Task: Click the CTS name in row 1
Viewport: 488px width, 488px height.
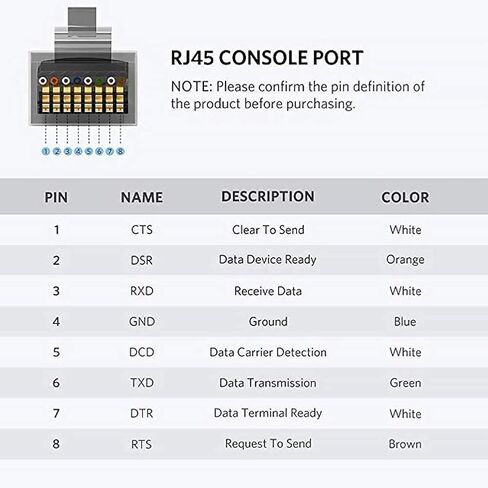Action: point(142,230)
